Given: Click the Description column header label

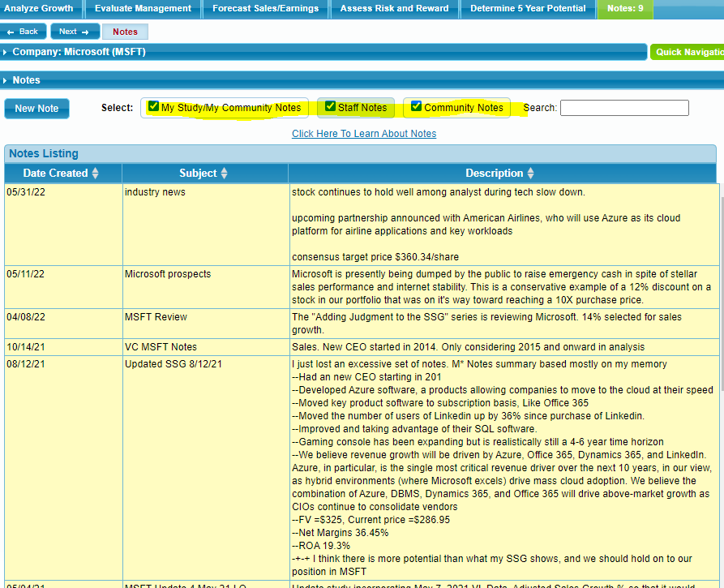Looking at the screenshot, I should [494, 174].
